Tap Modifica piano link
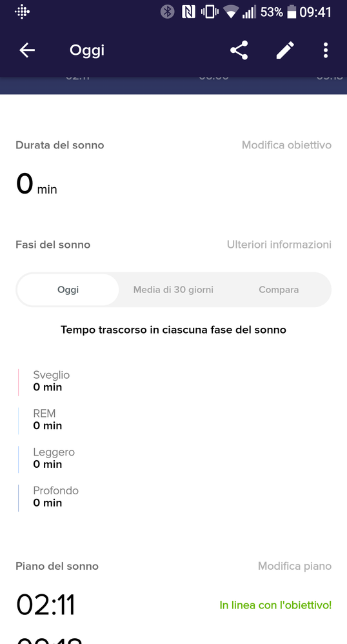Screen dimensions: 347x644 [295, 566]
